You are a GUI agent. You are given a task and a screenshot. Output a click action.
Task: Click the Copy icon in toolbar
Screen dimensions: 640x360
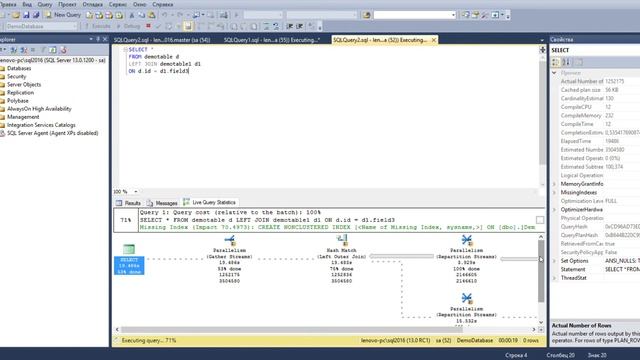click(141, 15)
